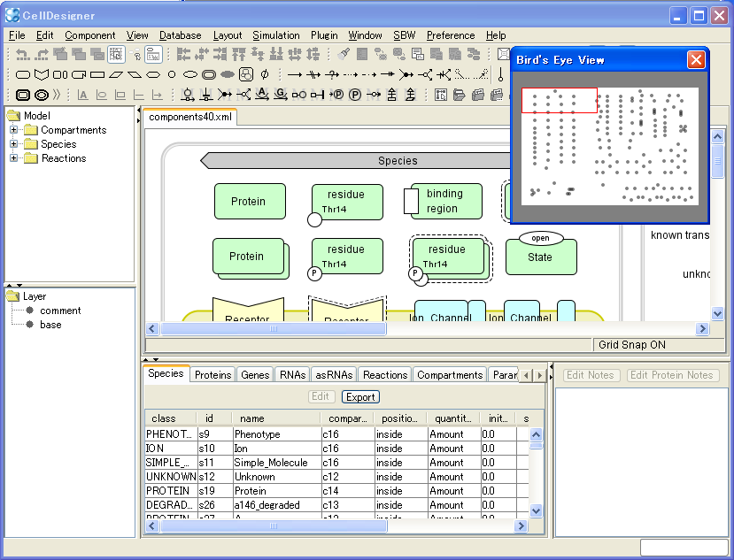This screenshot has height=560, width=734.
Task: Open the Component menu
Action: (x=90, y=35)
